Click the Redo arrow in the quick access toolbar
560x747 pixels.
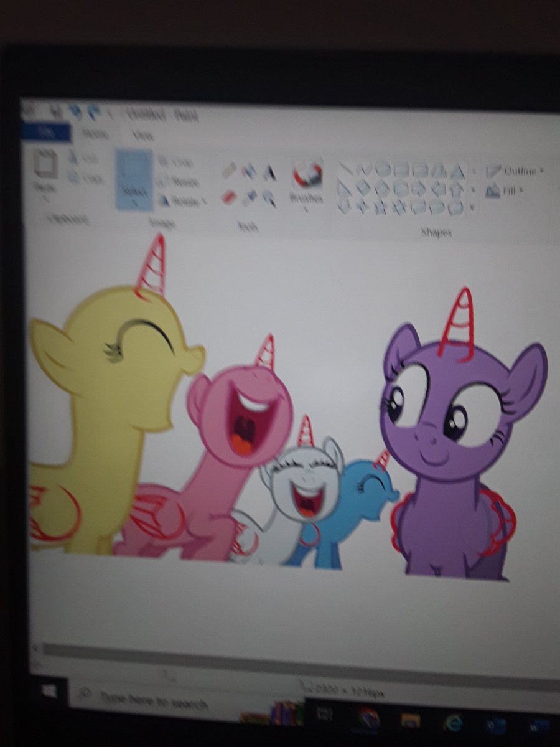point(95,113)
